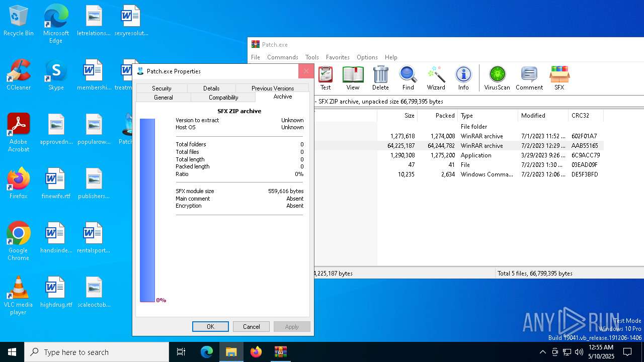644x362 pixels.
Task: Open the Commands menu
Action: [x=283, y=57]
